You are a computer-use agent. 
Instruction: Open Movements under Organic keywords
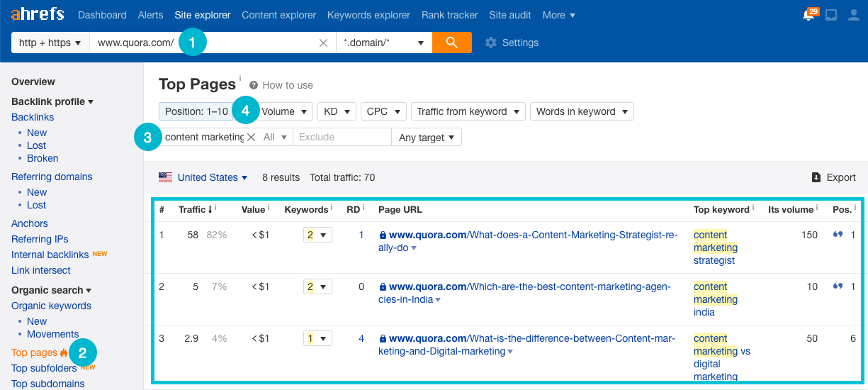[x=53, y=334]
